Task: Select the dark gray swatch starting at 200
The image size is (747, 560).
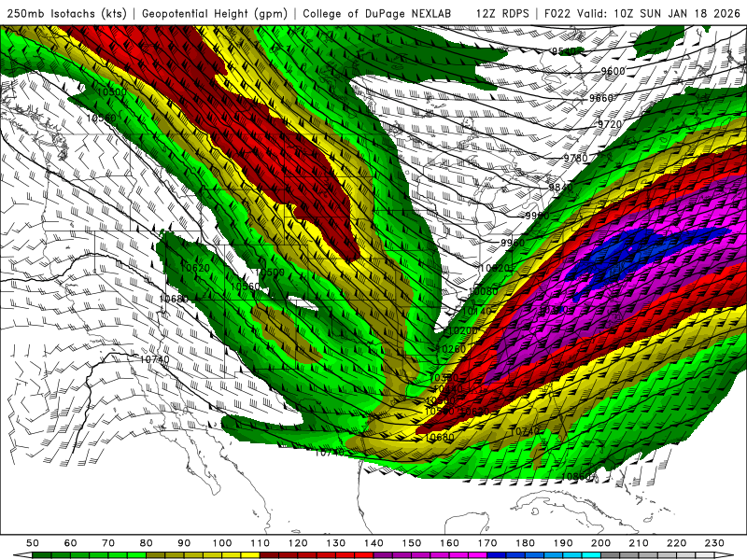Action: 611,555
